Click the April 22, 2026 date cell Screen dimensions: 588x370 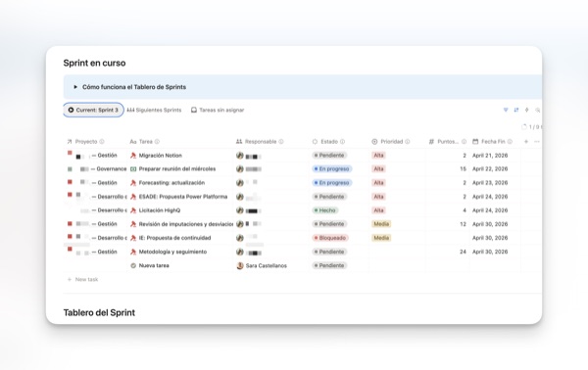point(490,169)
